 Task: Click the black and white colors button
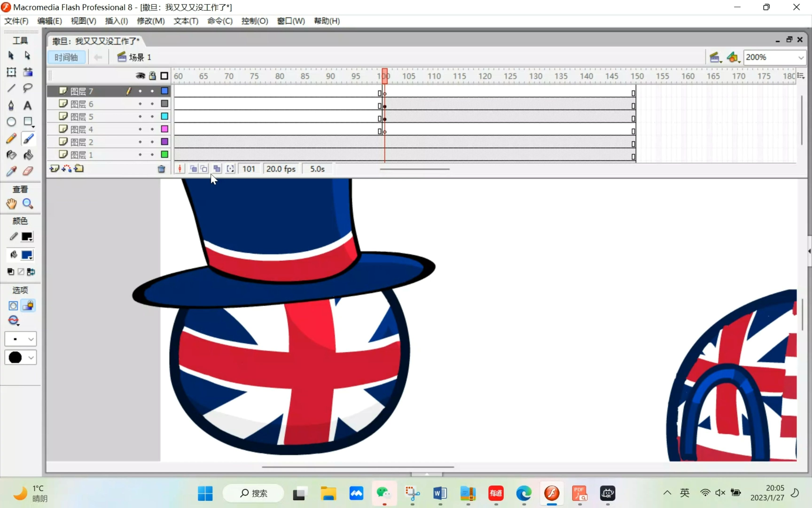11,271
